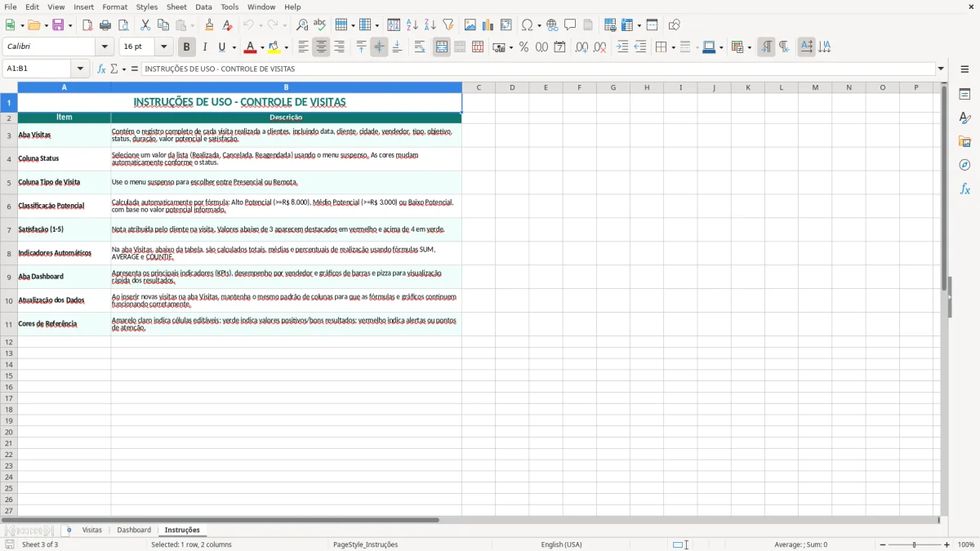Insert comment speech bubble icon
This screenshot has width=980, height=551.
coord(571,25)
